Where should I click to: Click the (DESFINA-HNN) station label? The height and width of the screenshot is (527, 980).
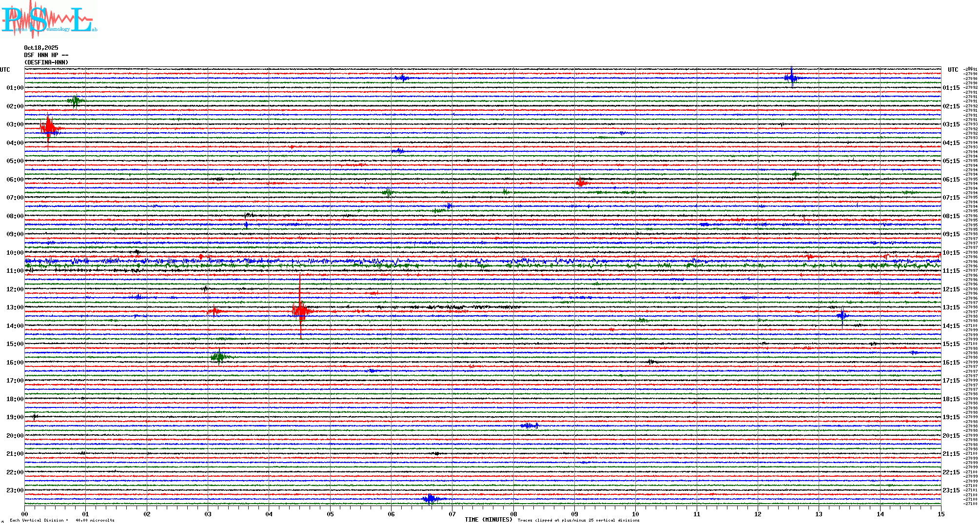click(46, 62)
